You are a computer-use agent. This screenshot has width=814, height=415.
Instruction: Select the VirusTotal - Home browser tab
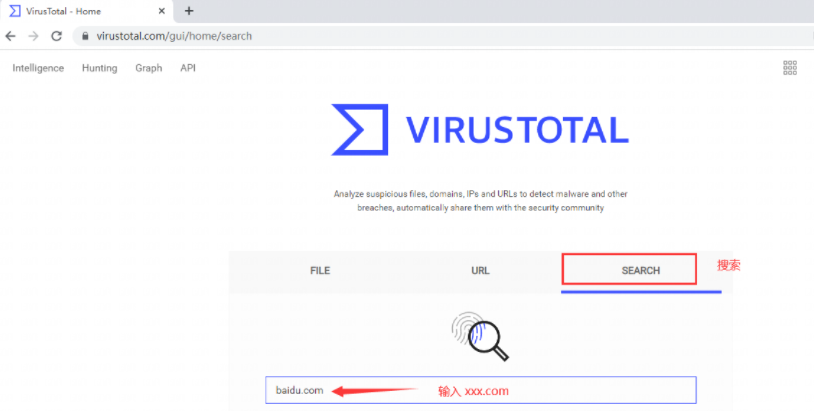[87, 11]
